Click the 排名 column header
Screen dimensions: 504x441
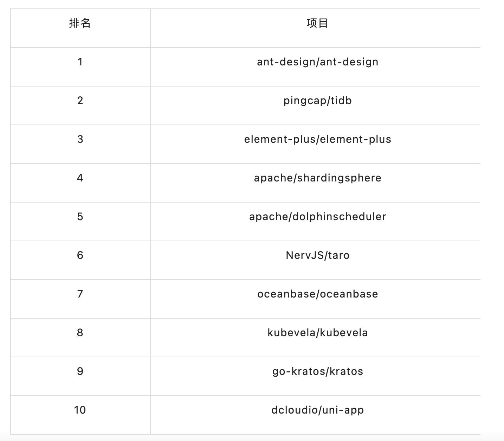[80, 23]
